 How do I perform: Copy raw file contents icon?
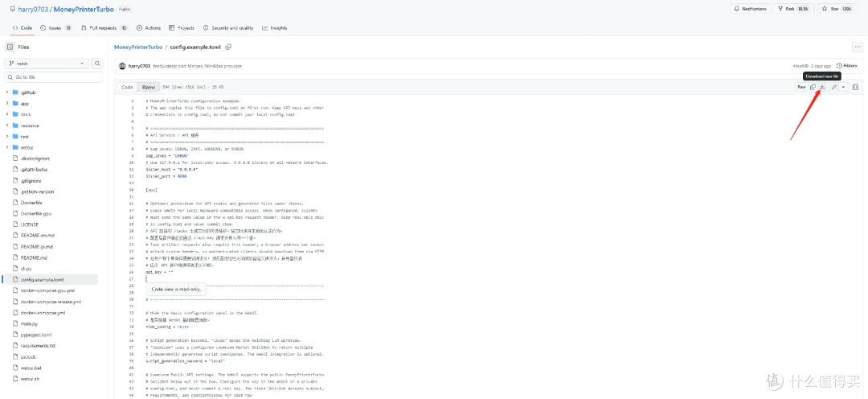pyautogui.click(x=813, y=87)
